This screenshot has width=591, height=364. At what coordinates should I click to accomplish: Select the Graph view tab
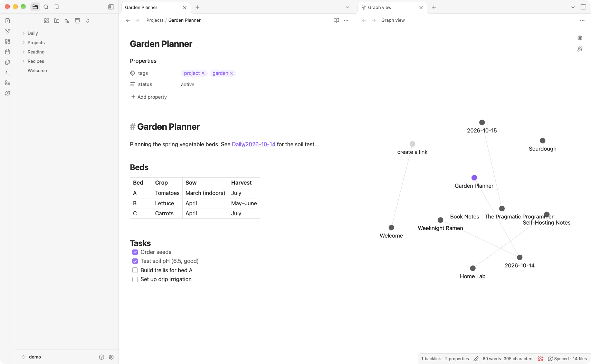pos(392,7)
